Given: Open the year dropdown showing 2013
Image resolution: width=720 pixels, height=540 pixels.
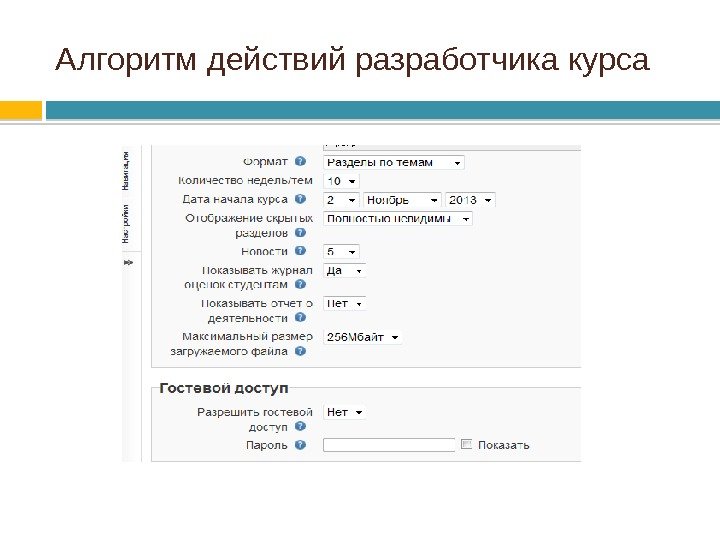Looking at the screenshot, I should (470, 200).
